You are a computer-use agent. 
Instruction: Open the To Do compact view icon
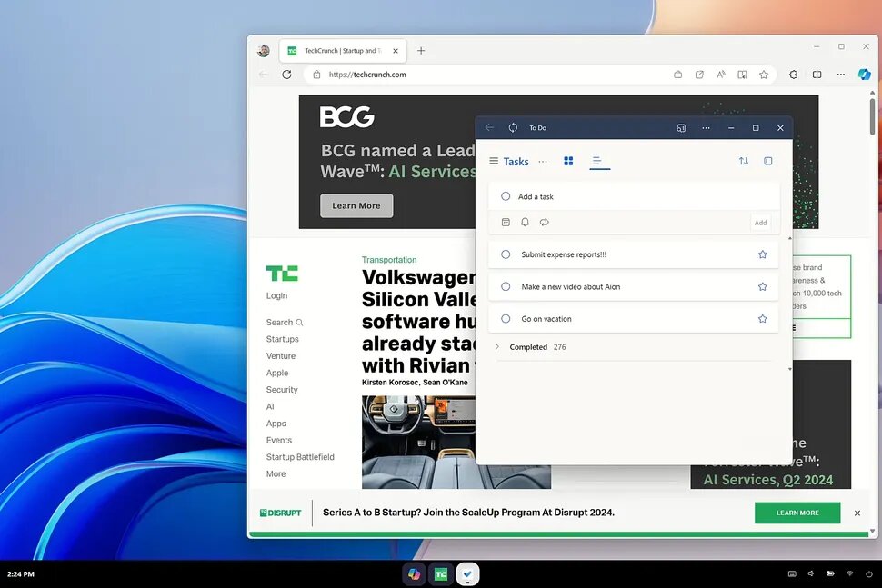[x=681, y=128]
